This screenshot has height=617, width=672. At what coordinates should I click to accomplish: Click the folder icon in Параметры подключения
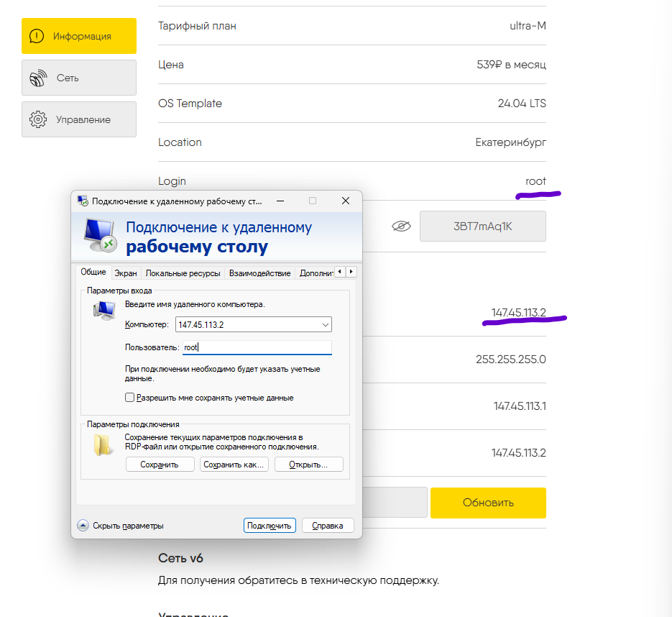pos(103,444)
